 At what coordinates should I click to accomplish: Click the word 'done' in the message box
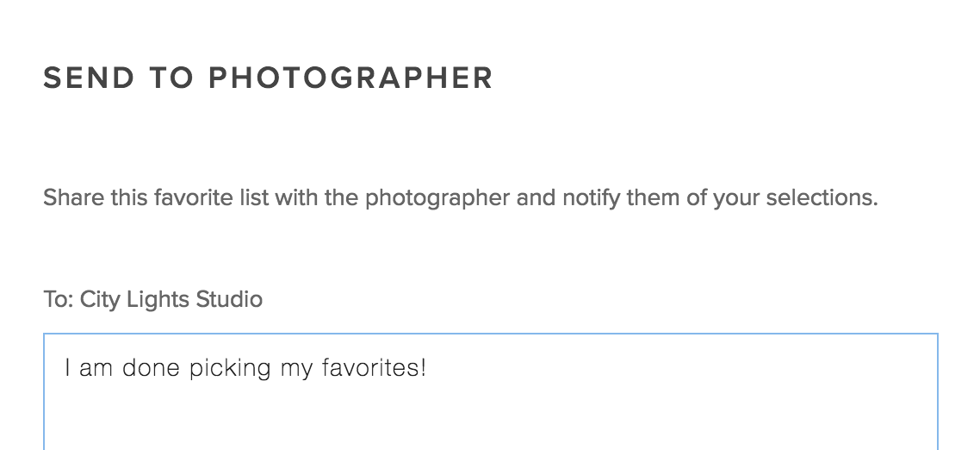tap(150, 370)
